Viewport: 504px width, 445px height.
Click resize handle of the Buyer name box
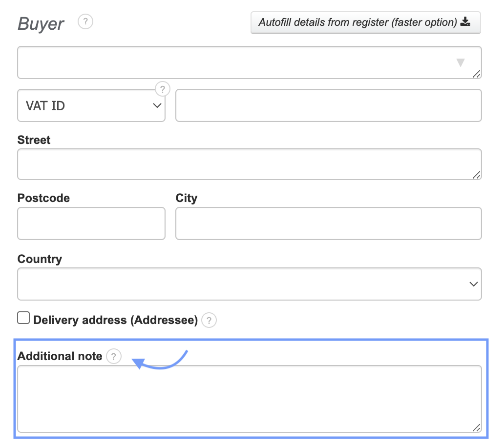(x=477, y=74)
